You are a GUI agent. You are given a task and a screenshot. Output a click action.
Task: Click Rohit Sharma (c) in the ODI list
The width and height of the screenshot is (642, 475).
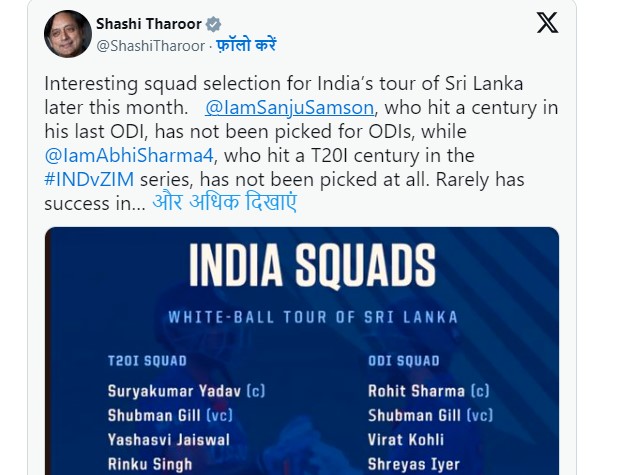coord(429,391)
